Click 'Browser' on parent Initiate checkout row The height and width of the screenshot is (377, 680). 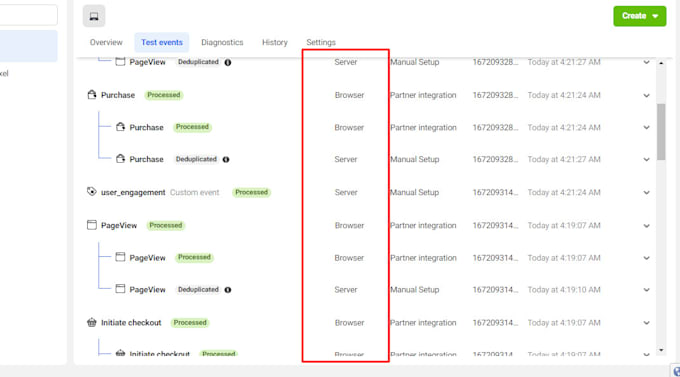pyautogui.click(x=349, y=322)
